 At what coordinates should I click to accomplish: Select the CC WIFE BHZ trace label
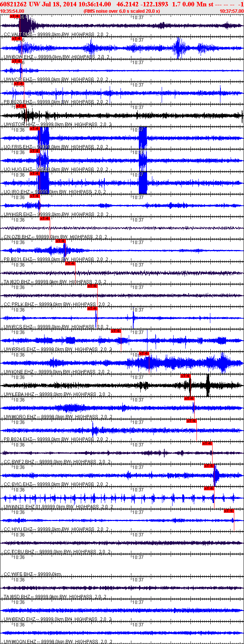tap(33, 574)
